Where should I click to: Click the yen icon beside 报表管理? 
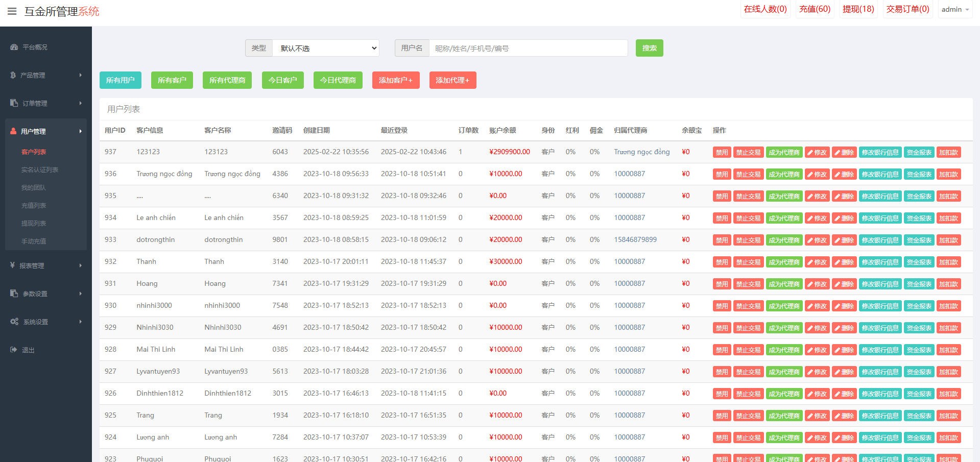tap(12, 265)
